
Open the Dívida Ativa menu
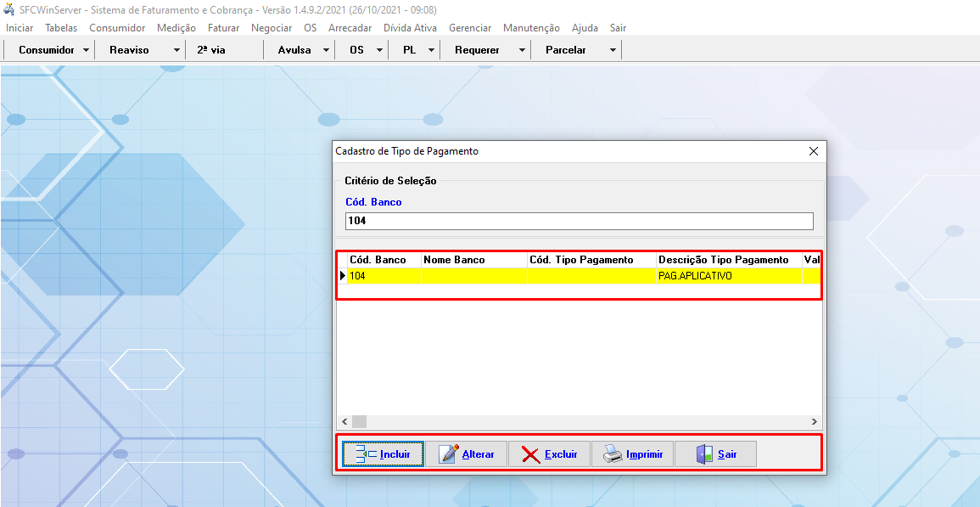pyautogui.click(x=410, y=28)
